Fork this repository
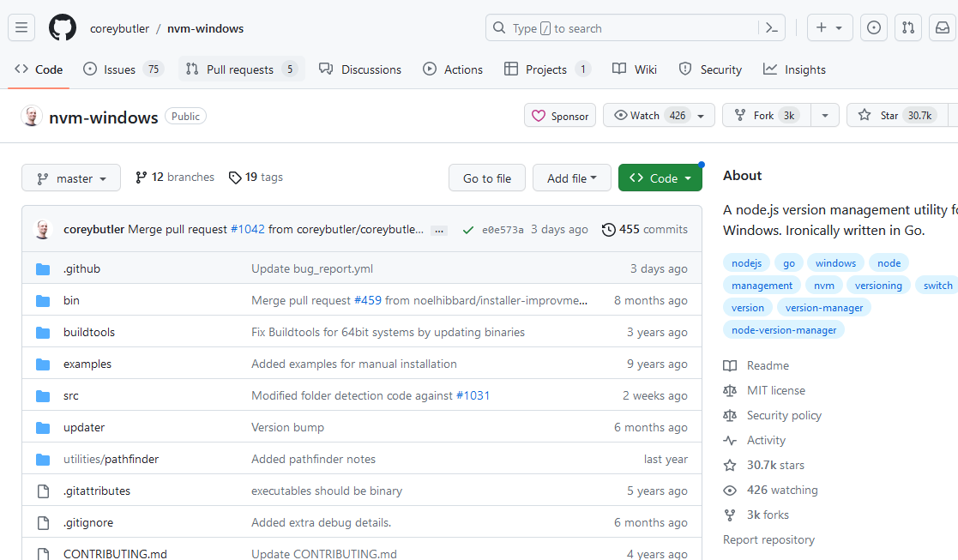Screen dimensions: 958x560 pos(767,116)
